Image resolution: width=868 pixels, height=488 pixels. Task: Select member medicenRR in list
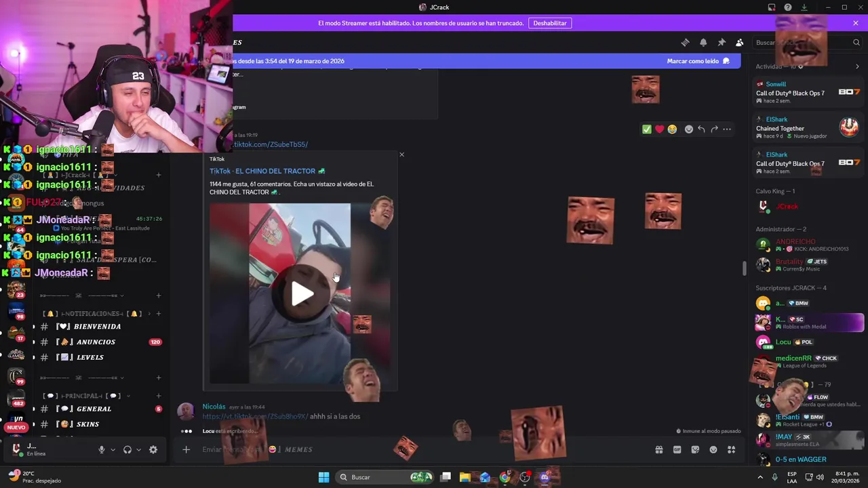point(808,361)
